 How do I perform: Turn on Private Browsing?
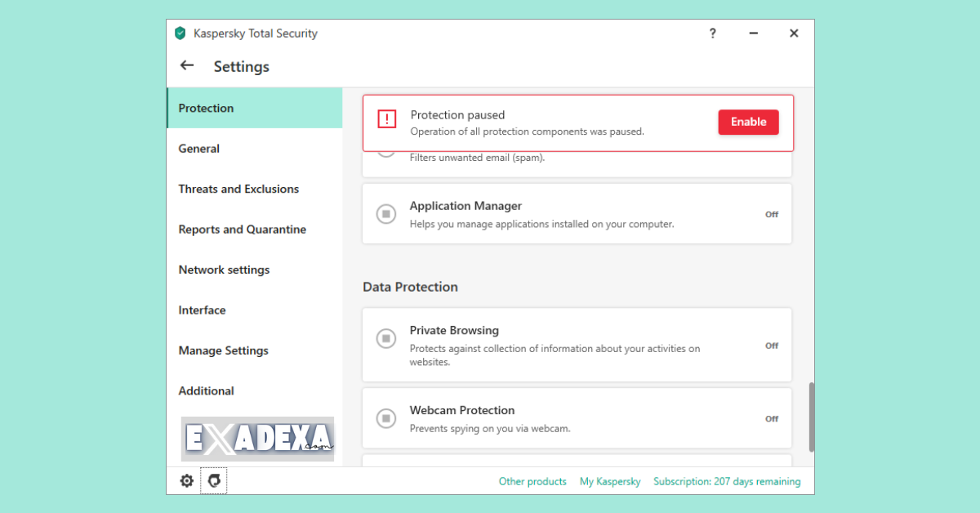click(771, 345)
